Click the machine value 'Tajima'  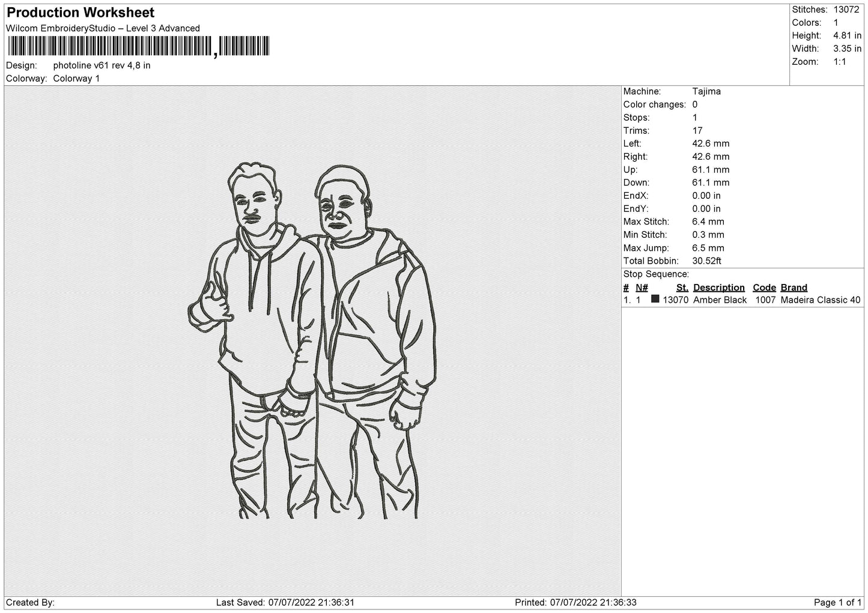706,91
